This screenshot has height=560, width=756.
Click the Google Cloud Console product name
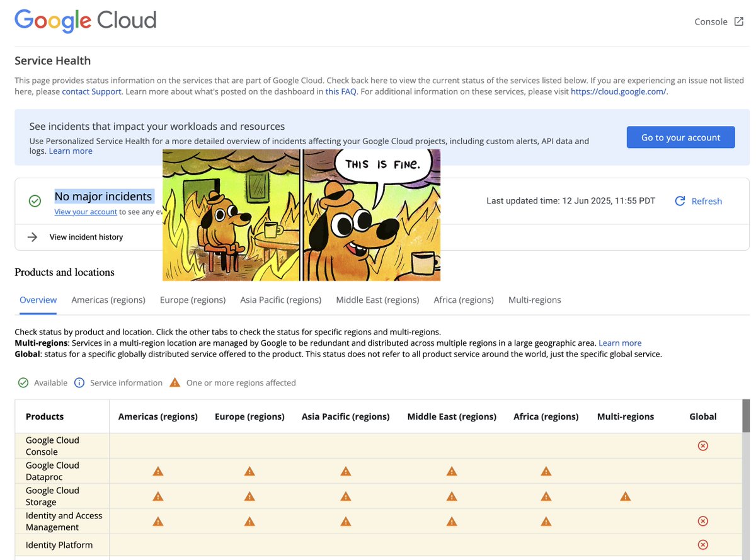pyautogui.click(x=52, y=446)
